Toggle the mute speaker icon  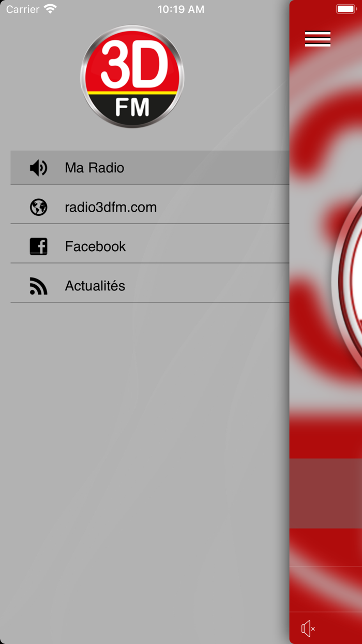tap(308, 628)
